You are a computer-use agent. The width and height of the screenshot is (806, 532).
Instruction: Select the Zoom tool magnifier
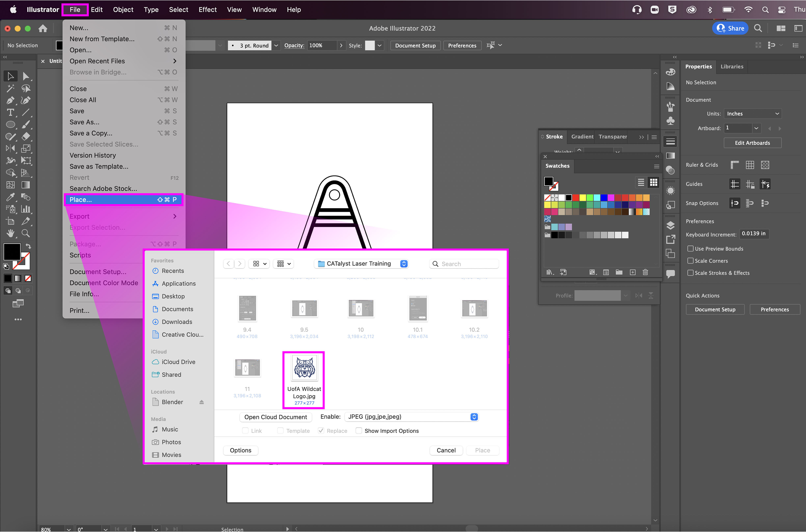click(25, 233)
